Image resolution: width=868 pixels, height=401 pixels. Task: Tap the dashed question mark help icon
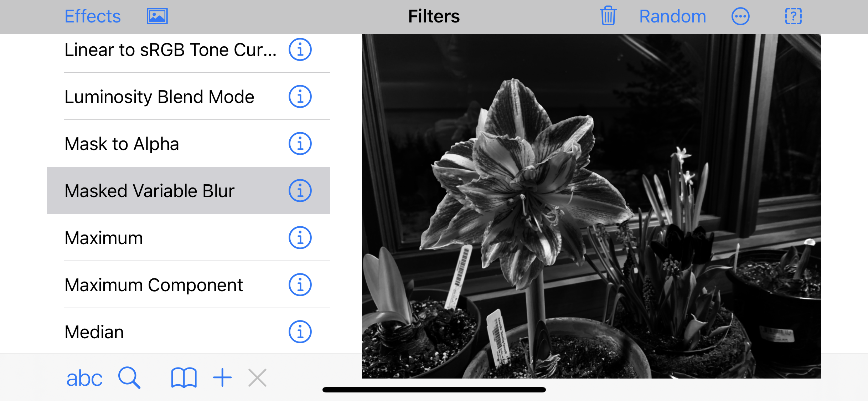tap(794, 16)
